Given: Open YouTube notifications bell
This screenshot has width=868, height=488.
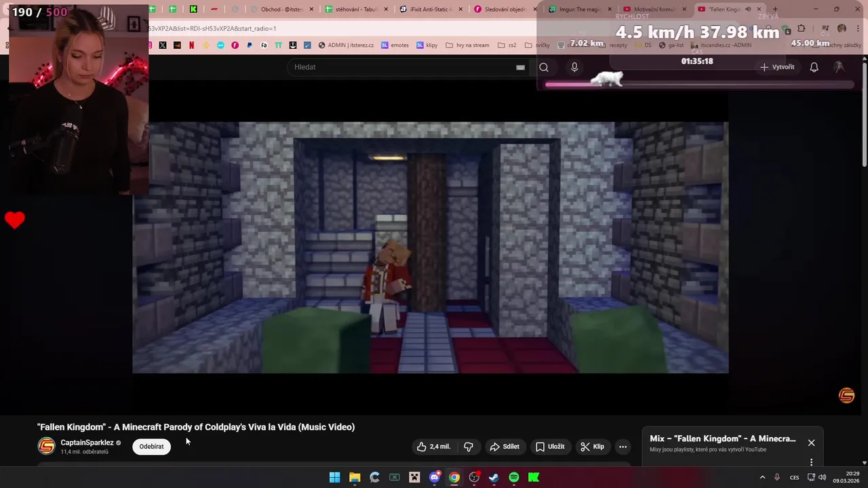Looking at the screenshot, I should (814, 67).
